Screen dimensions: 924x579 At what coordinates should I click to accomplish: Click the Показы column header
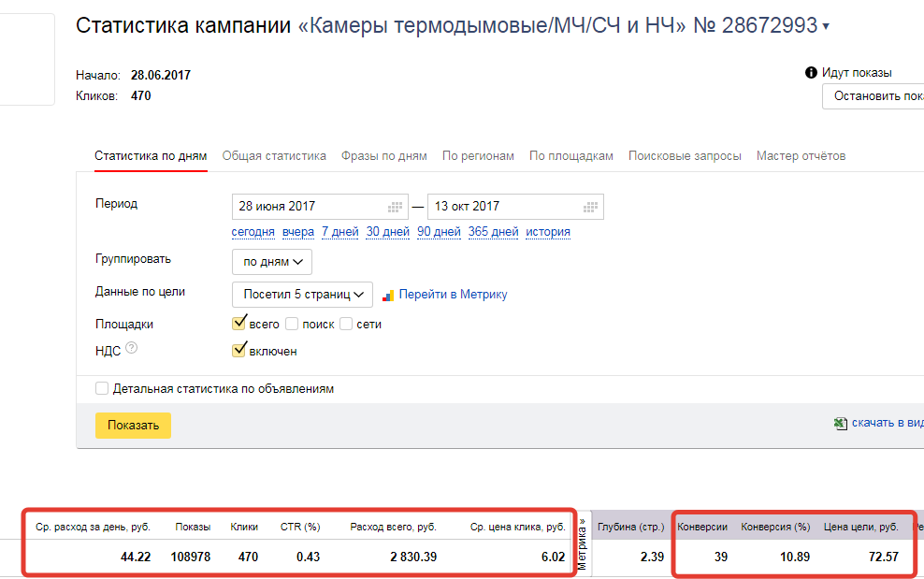tap(193, 528)
